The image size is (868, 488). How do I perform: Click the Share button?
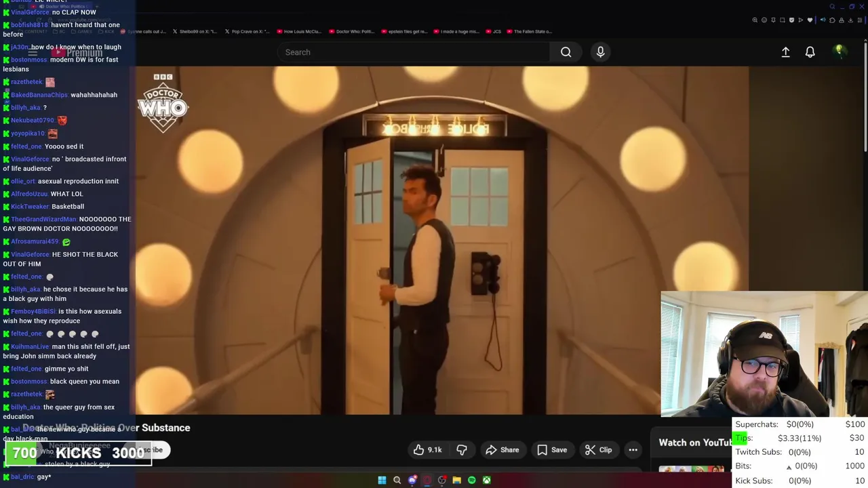[x=502, y=450]
